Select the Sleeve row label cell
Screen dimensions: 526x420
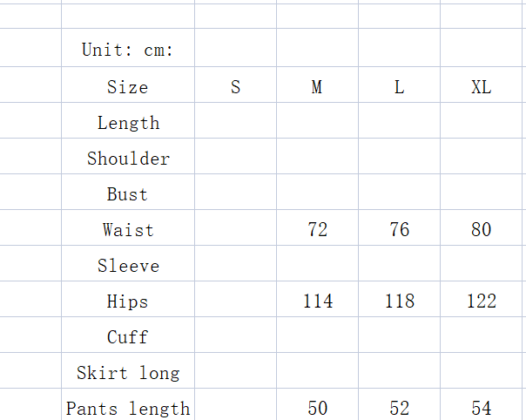(128, 266)
